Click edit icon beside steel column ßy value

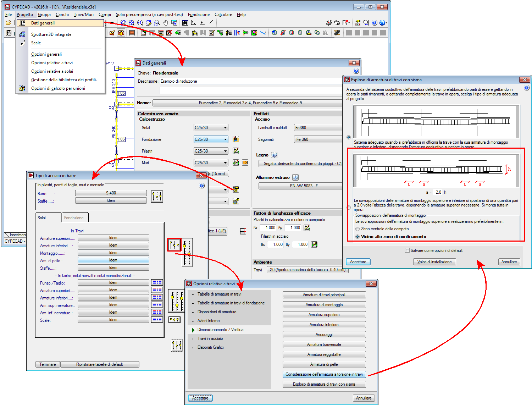tap(314, 244)
